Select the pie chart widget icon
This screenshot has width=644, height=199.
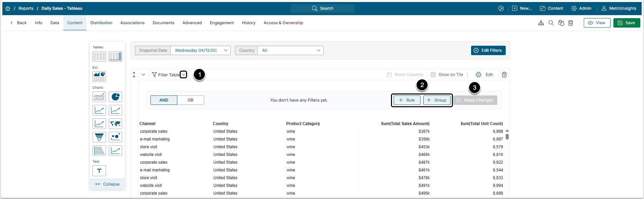[115, 97]
